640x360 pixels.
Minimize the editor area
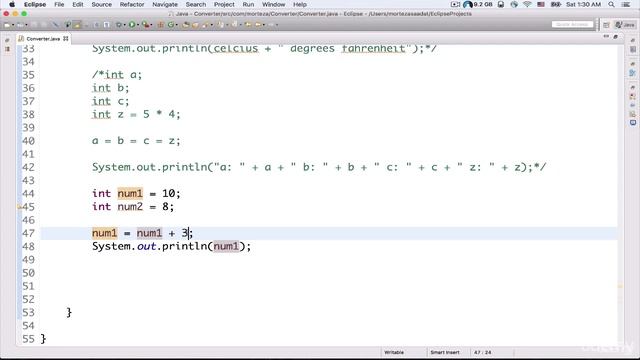tap(606, 37)
